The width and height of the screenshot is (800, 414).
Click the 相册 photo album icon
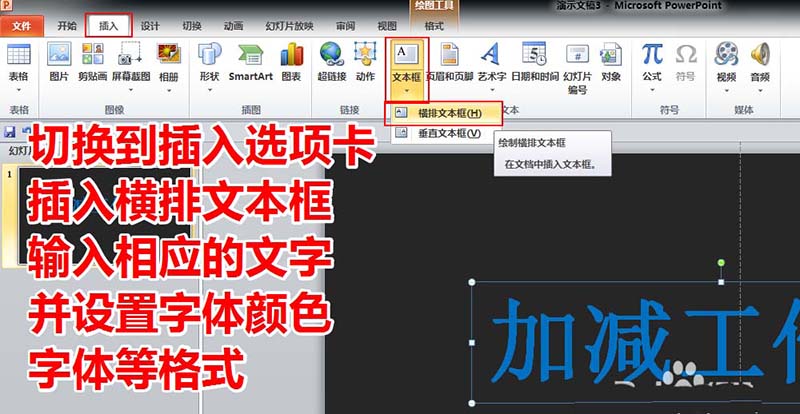click(x=169, y=55)
